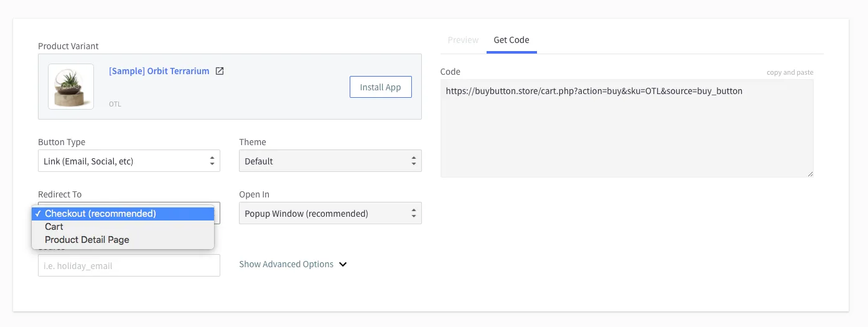
Task: Expand Show Advanced Options
Action: point(286,264)
